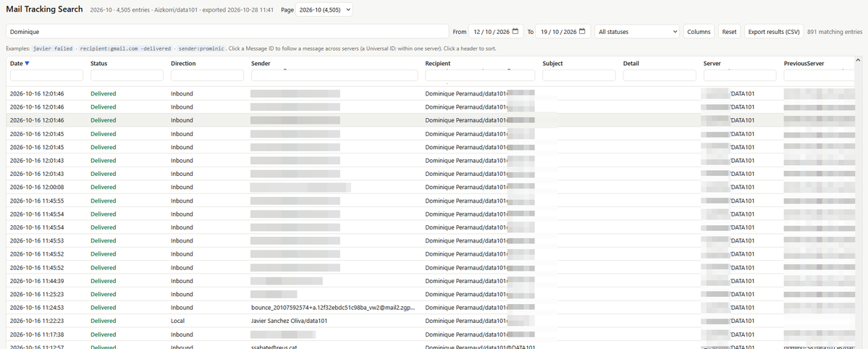Viewport: 868px width, 349px height.
Task: Select the row dated 2026-10-16 11:45:53
Action: [x=431, y=240]
